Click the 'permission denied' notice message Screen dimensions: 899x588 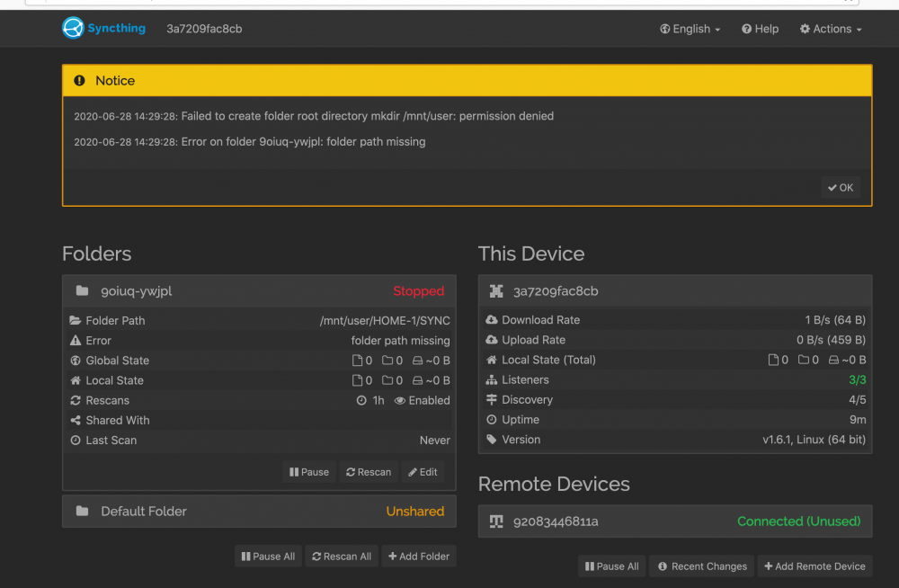click(x=314, y=116)
